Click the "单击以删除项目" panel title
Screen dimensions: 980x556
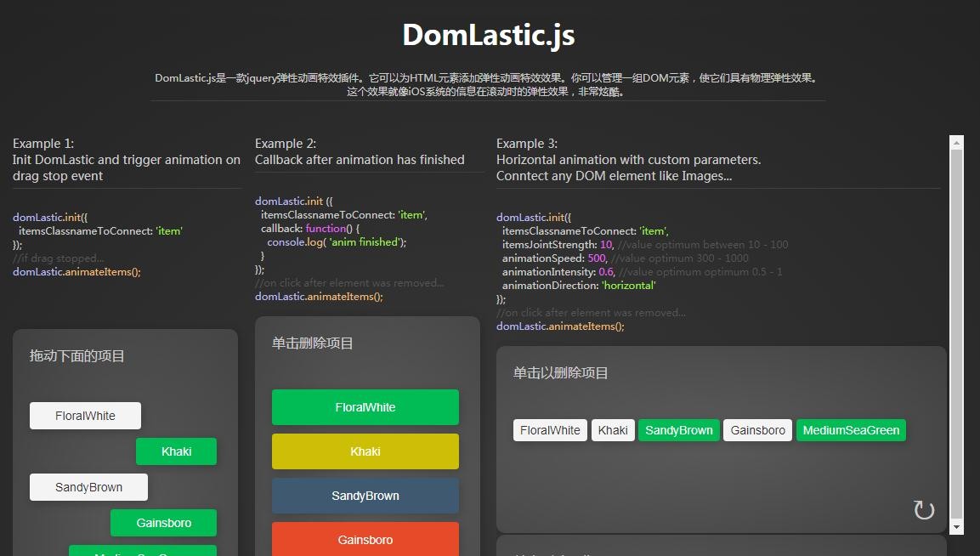[561, 373]
